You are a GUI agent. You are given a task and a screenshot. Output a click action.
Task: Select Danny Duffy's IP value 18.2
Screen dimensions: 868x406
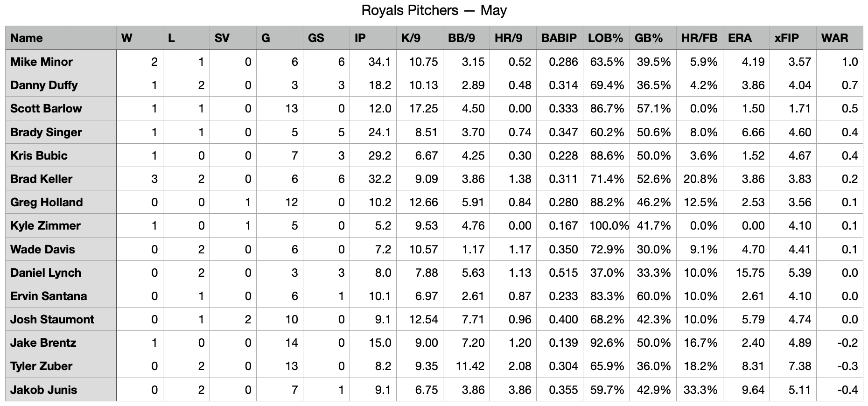tap(379, 85)
